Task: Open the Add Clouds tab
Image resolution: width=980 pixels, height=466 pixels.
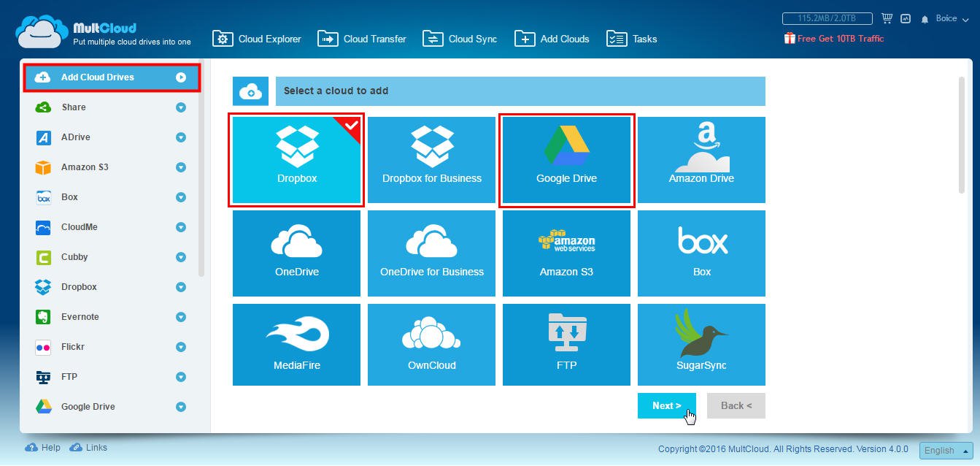Action: click(x=552, y=39)
